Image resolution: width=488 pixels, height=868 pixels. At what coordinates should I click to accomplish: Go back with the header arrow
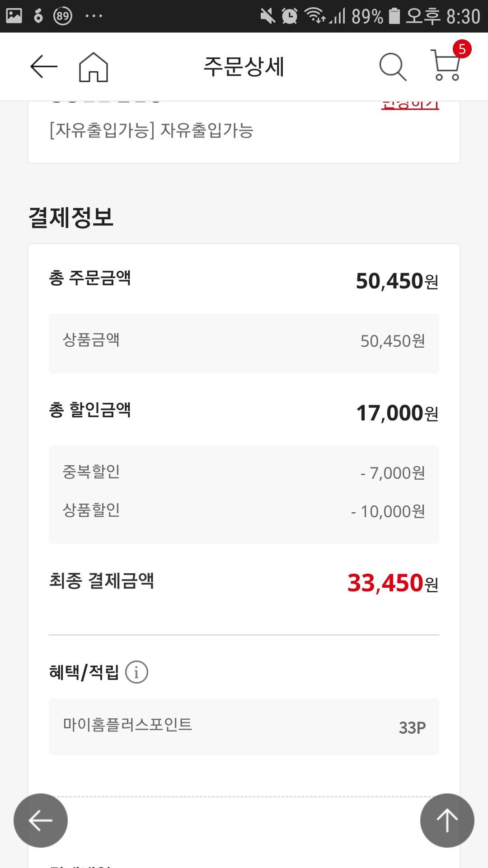tap(44, 67)
